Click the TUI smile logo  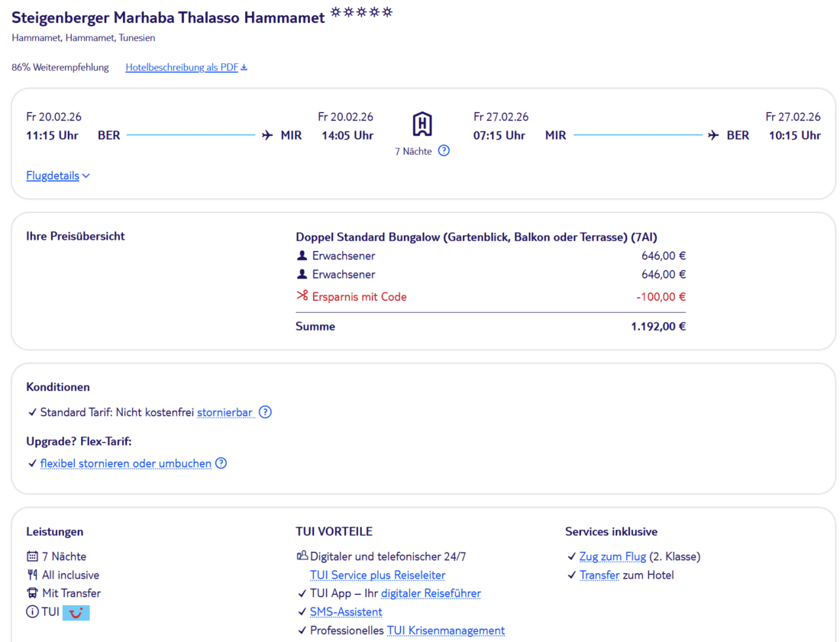(x=76, y=612)
